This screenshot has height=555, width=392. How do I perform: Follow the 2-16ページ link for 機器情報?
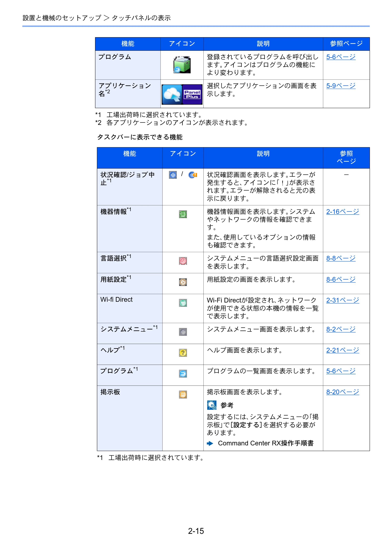(343, 212)
